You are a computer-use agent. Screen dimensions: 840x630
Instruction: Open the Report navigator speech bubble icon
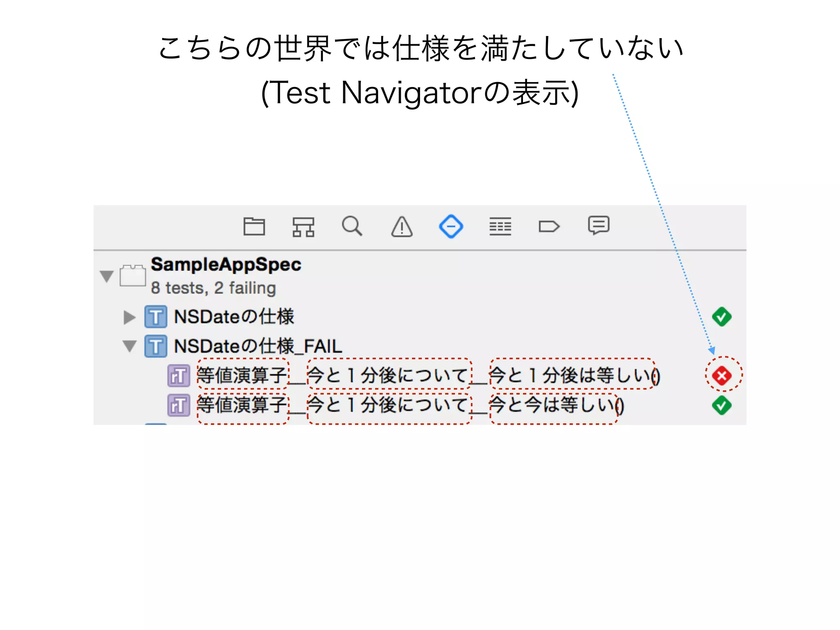point(598,226)
